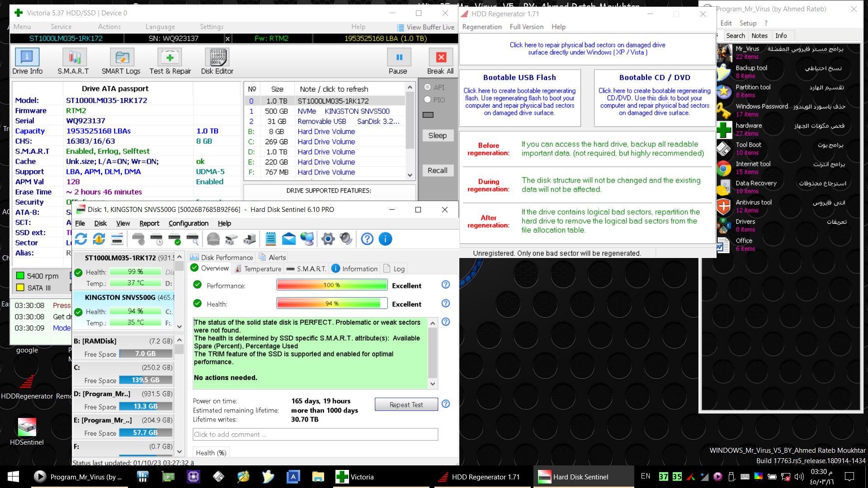This screenshot has height=488, width=868.
Task: Switch to the Temperature tab
Action: coord(258,269)
